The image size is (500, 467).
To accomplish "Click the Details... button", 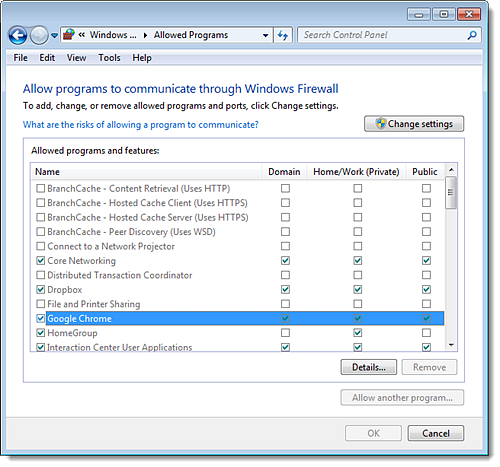I will (x=369, y=367).
